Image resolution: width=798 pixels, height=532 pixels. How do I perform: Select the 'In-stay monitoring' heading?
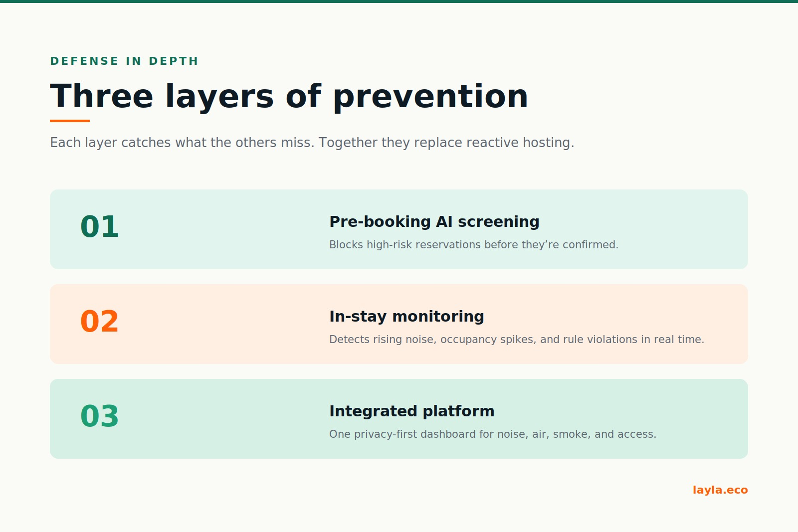click(406, 316)
